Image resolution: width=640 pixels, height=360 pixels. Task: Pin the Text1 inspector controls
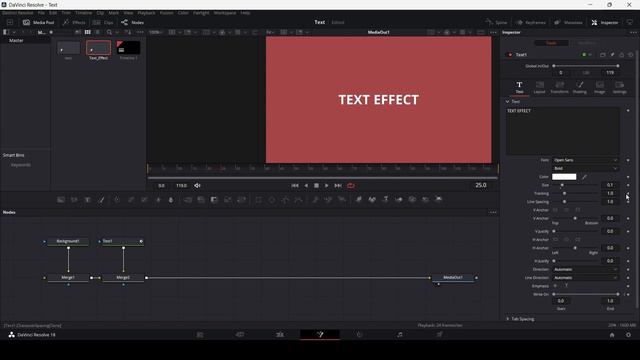pyautogui.click(x=612, y=54)
